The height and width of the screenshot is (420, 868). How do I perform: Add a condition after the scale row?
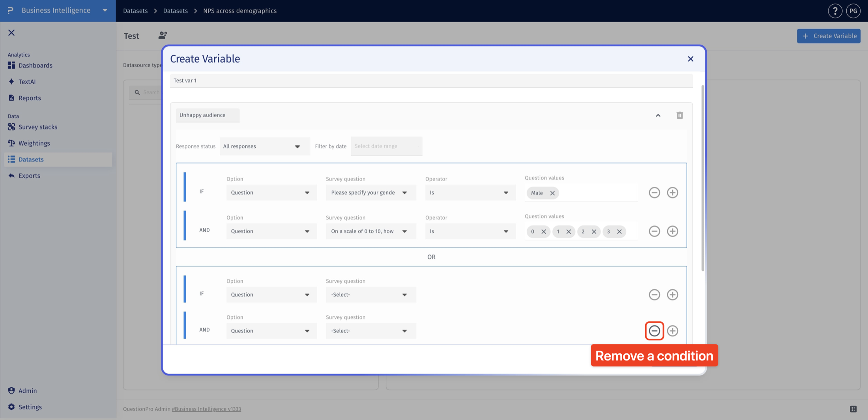[x=672, y=231]
